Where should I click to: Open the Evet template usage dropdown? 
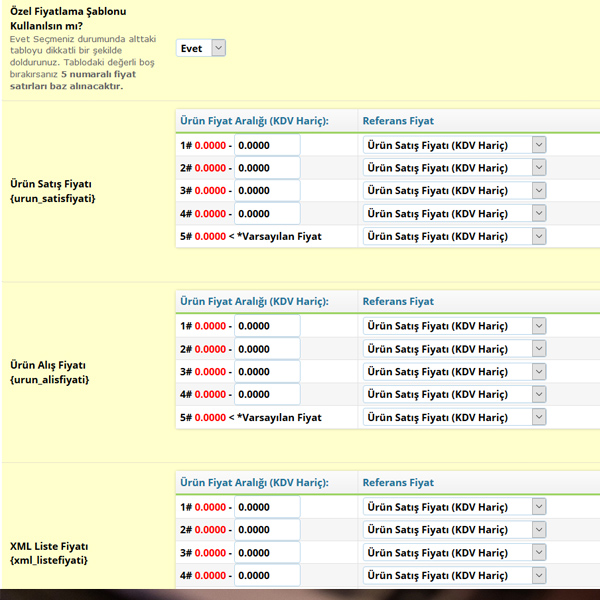point(201,48)
